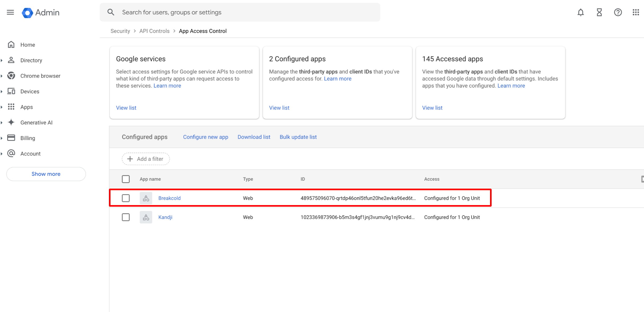Open the help question mark icon
The height and width of the screenshot is (312, 644).
point(618,12)
